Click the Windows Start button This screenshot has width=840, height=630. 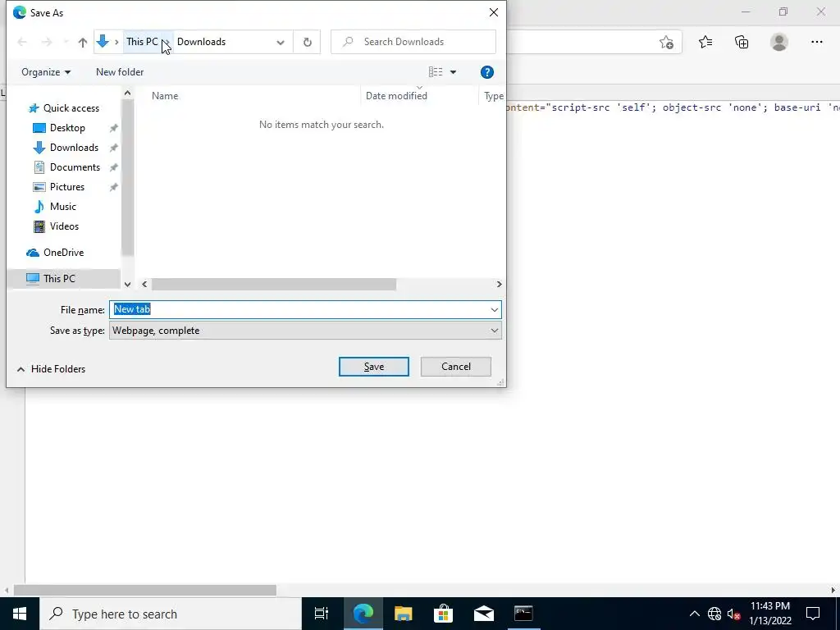[20, 614]
